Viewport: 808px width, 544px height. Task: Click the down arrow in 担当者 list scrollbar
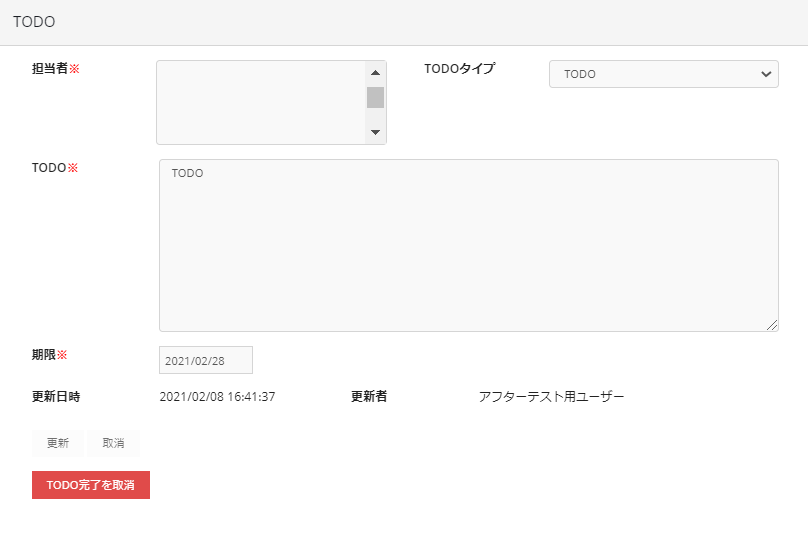pos(375,132)
